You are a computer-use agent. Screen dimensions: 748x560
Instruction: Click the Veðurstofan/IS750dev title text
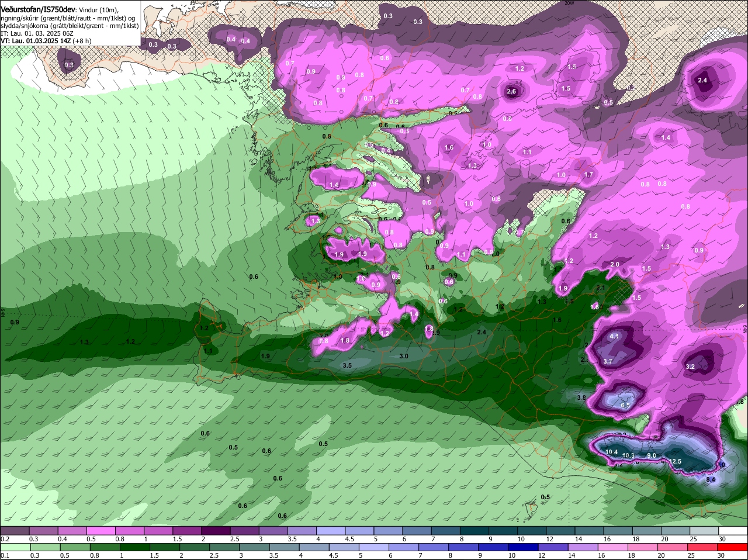tap(38, 10)
